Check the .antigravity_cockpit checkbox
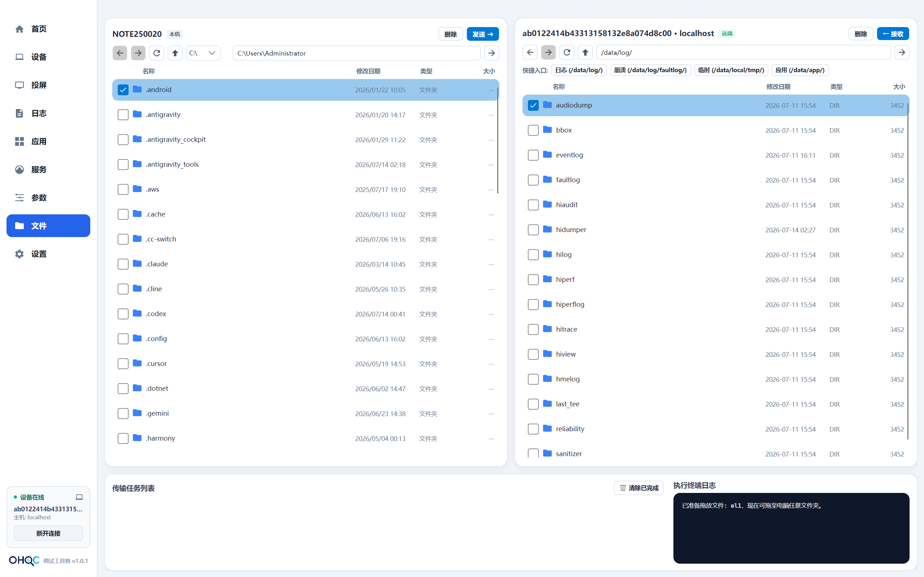The image size is (924, 577). point(123,140)
